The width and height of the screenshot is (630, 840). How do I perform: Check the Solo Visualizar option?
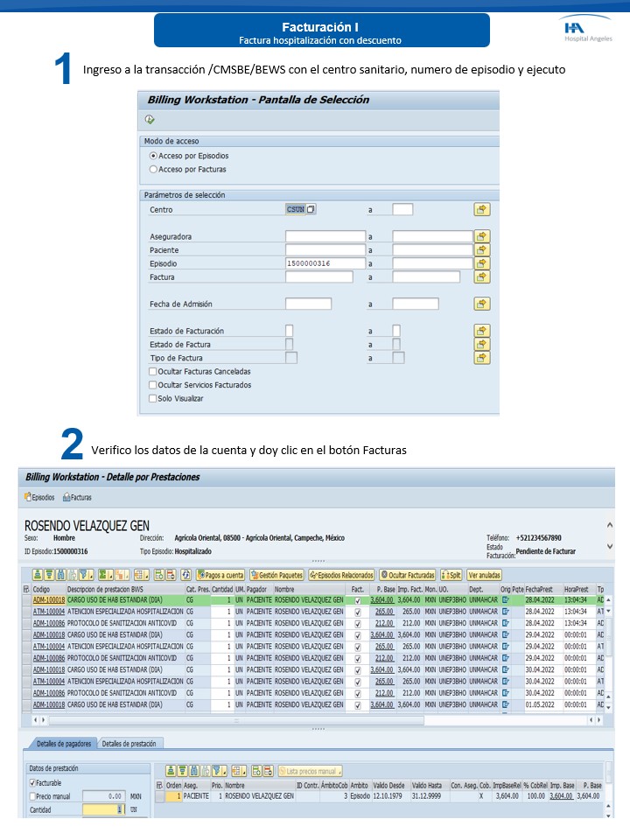pos(153,398)
